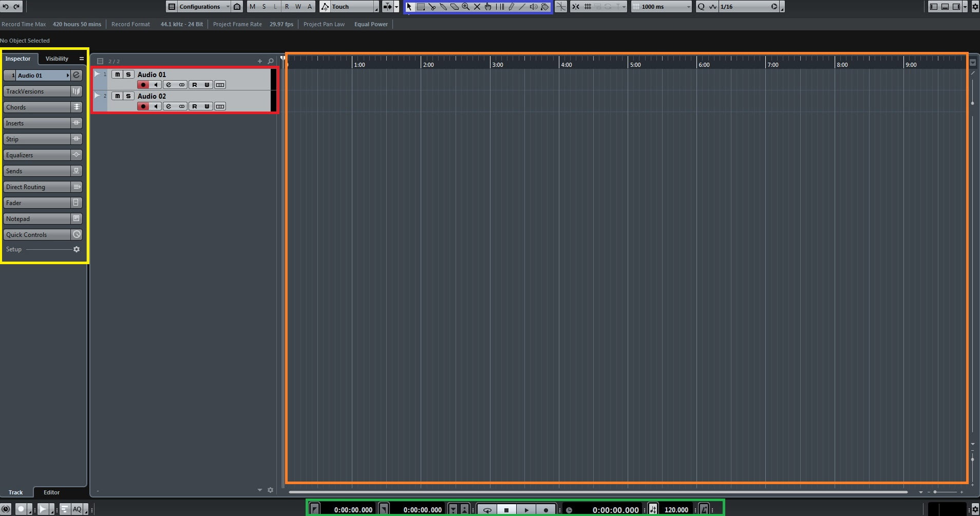Open the ruler display format menu arrow
Viewport: 980px width, 516px height.
tap(973, 63)
